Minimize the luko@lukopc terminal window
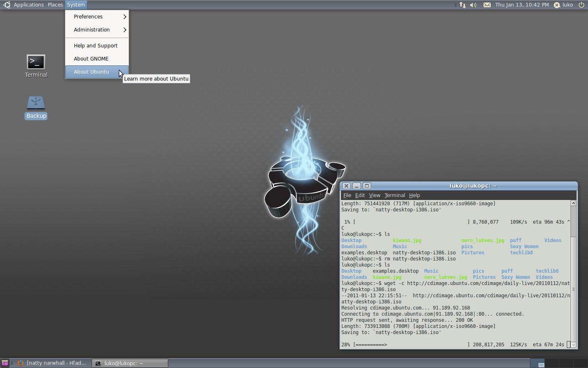The height and width of the screenshot is (368, 588). click(356, 186)
